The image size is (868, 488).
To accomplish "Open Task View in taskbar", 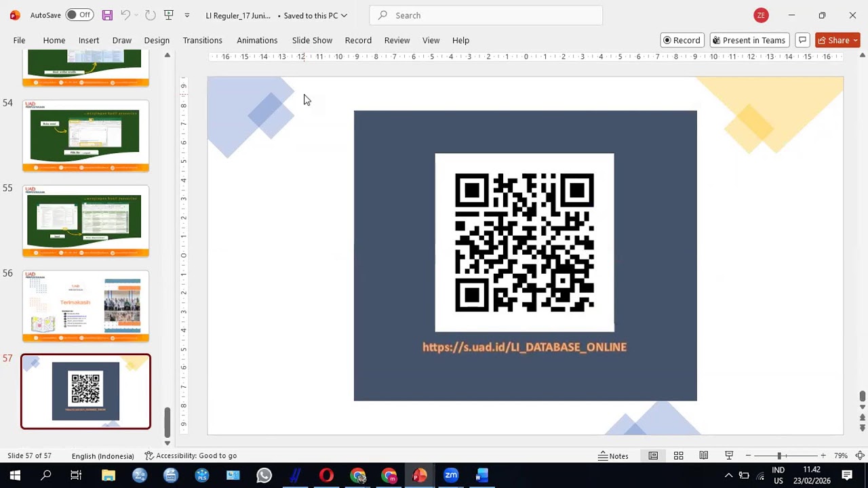I will (76, 476).
